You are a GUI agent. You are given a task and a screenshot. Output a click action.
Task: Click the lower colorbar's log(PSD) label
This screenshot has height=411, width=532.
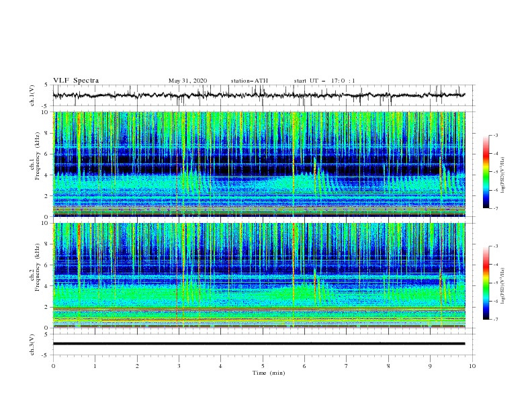503,285
